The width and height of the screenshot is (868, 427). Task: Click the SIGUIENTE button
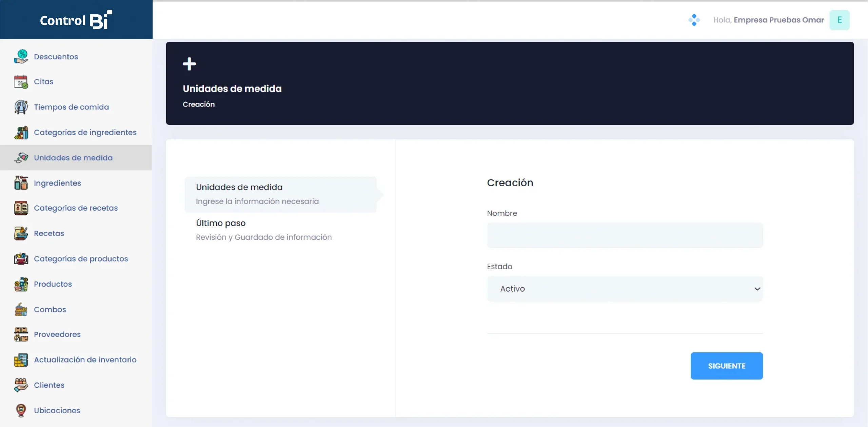(727, 366)
